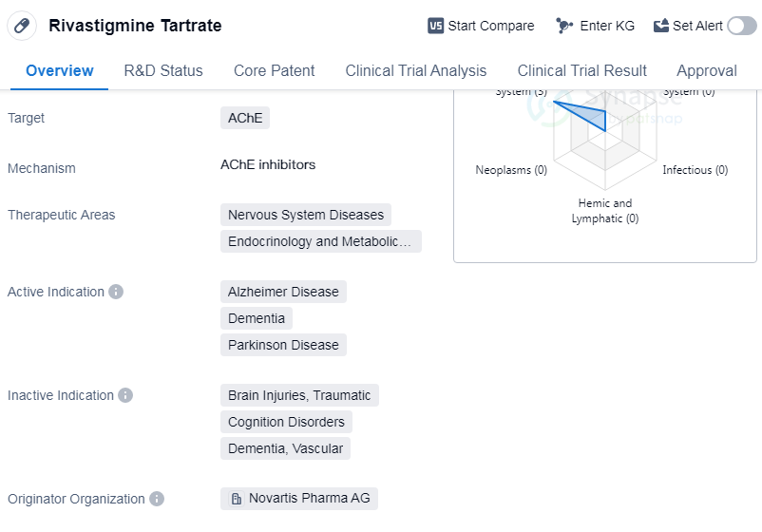Screen dimensions: 762x532
Task: Open the Alzheimer Disease indication
Action: tap(283, 292)
